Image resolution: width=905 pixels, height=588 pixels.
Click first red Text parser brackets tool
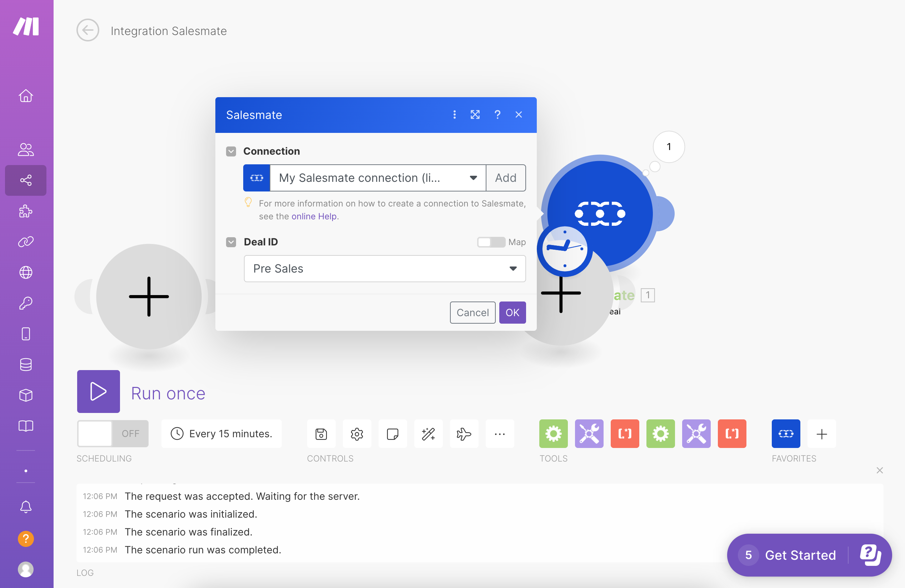pyautogui.click(x=625, y=434)
